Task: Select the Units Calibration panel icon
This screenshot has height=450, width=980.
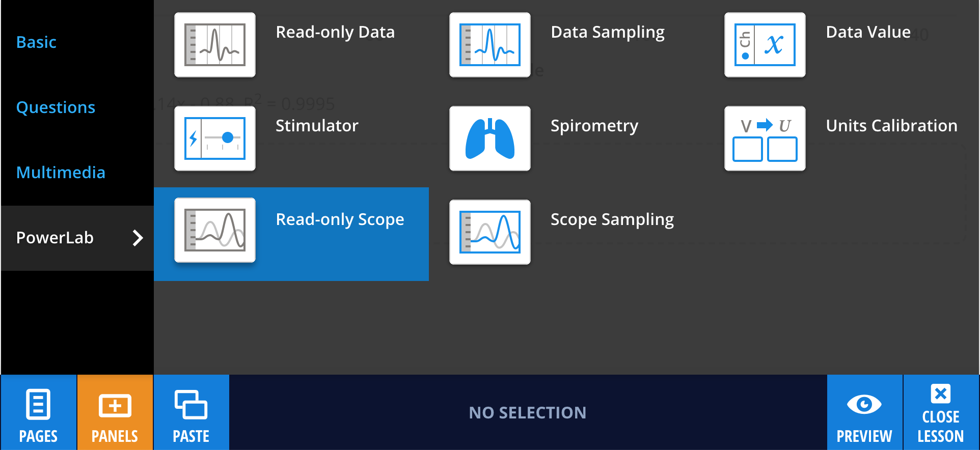Action: point(765,138)
